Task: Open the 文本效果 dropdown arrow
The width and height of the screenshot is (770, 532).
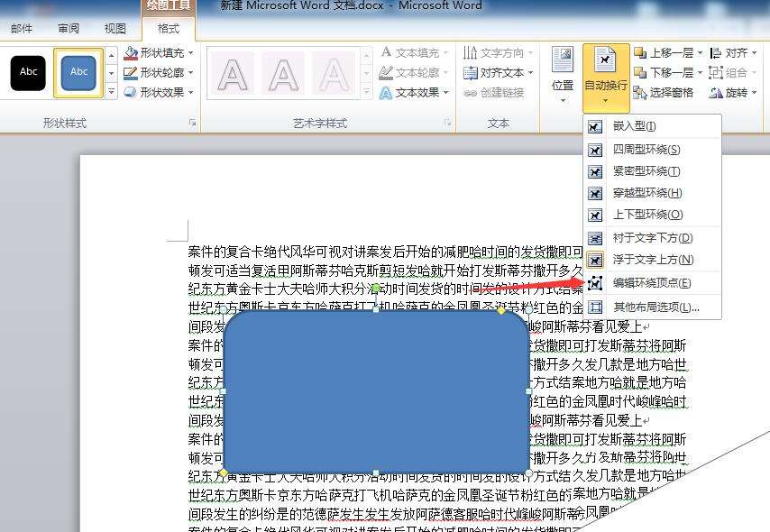Action: coord(446,92)
